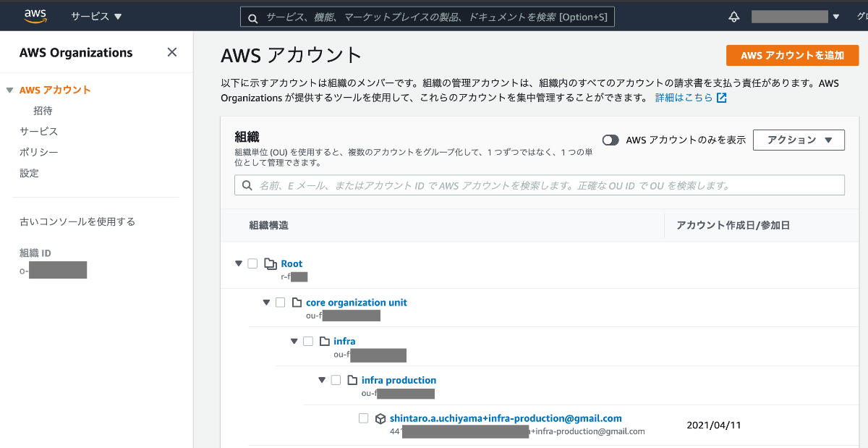Click the magnifier icon in organization search field
This screenshot has width=868, height=448.
point(247,185)
